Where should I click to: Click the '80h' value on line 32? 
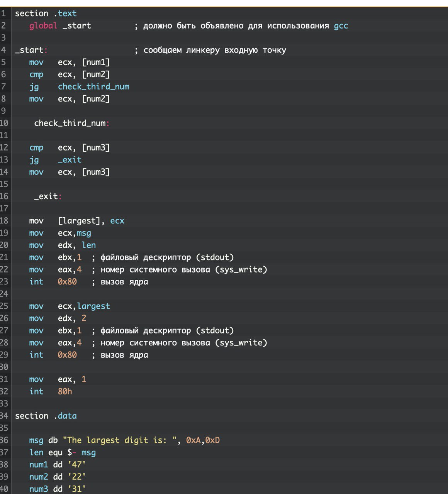(x=65, y=391)
